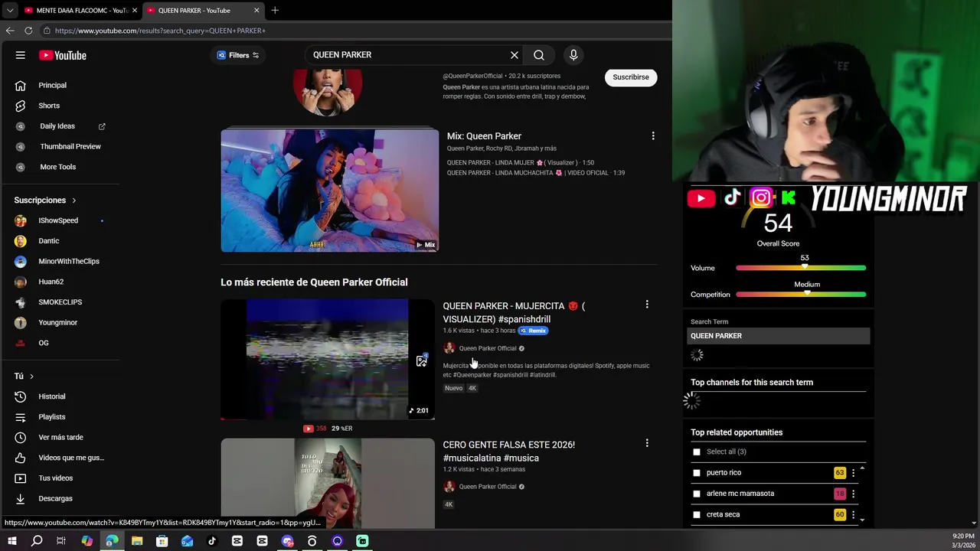The width and height of the screenshot is (980, 551).
Task: Open the YouTube hamburger guide menu
Action: (x=21, y=55)
